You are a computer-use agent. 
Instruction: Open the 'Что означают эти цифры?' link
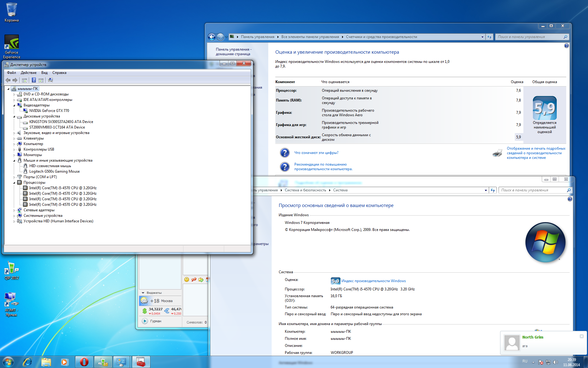316,153
